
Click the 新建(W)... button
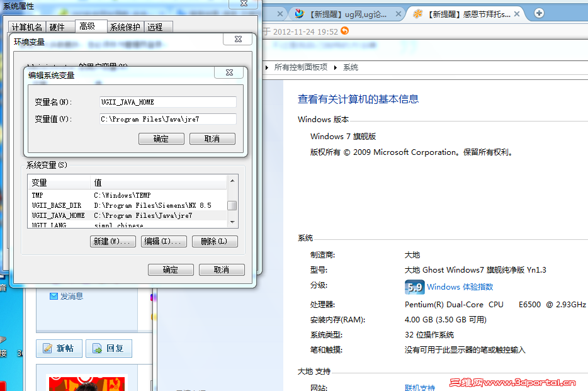point(113,241)
